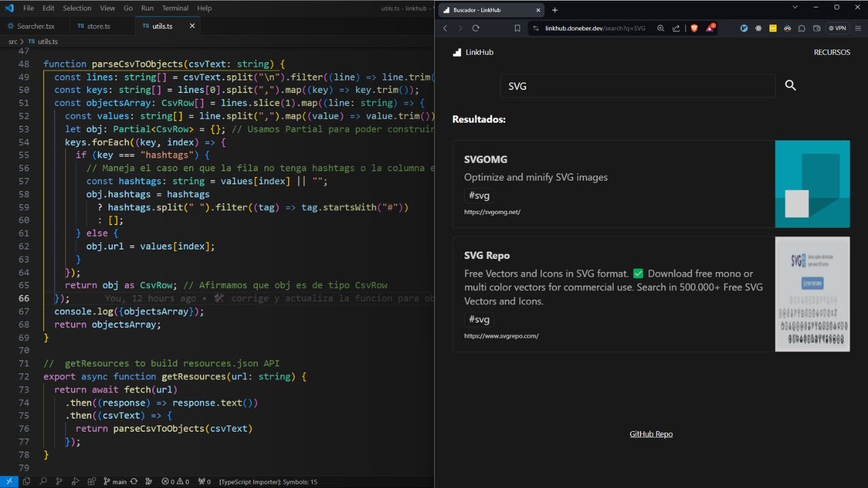Switch to the Searcher.tsx tab
This screenshot has width=868, height=488.
[x=31, y=26]
